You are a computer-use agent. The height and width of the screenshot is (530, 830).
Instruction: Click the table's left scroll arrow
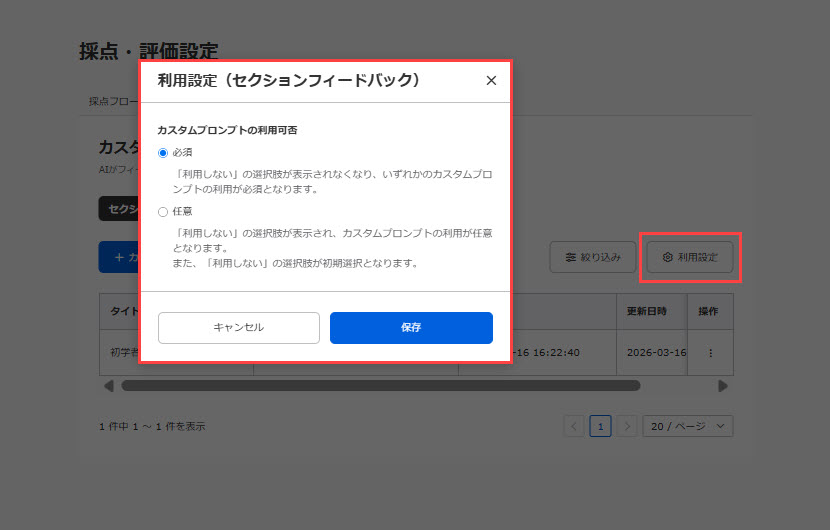108,385
